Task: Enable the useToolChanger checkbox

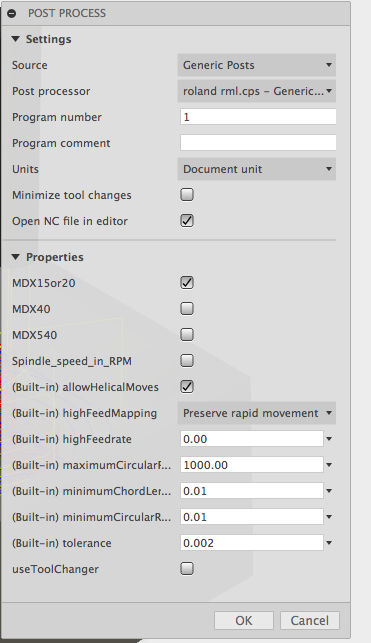Action: click(187, 569)
